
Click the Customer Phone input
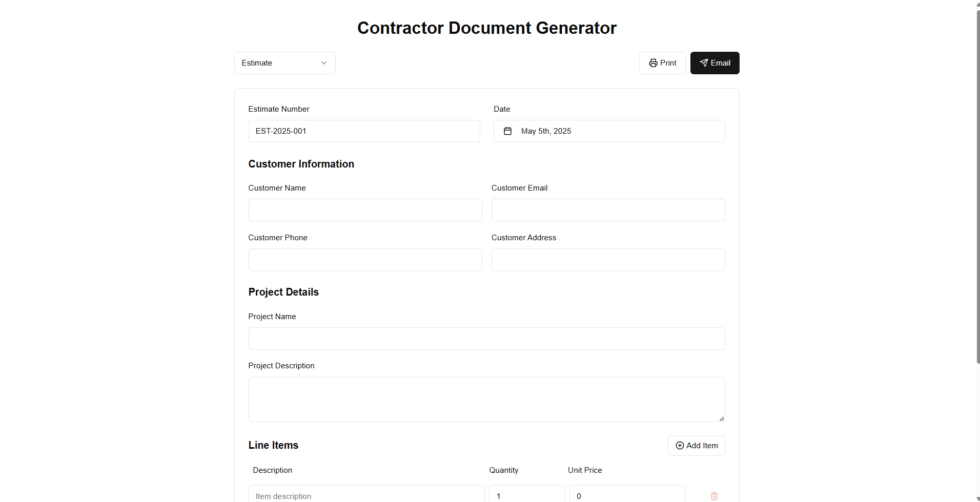[364, 259]
